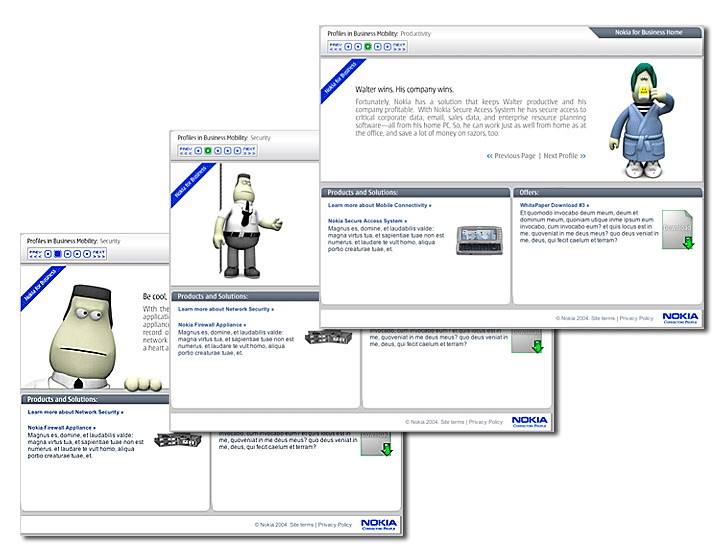
Task: Click NEXT arrows on the back-left Security page
Action: 99,254
